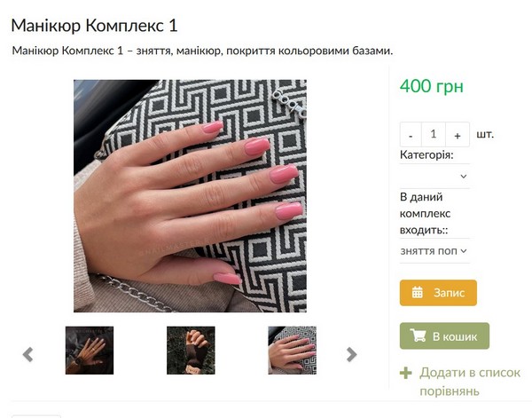Screen dimensions: 532x418
Task: Click the green plus icon for comparison list
Action: click(406, 373)
